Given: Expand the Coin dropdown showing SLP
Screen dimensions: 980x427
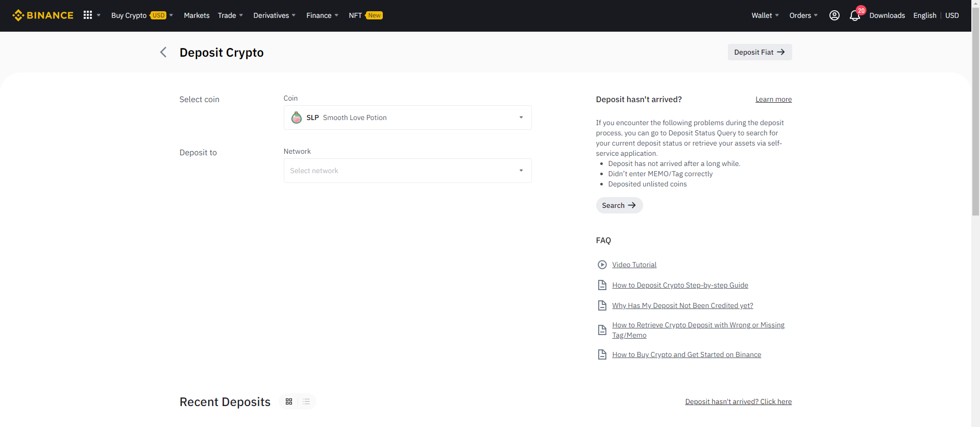Looking at the screenshot, I should (x=407, y=117).
